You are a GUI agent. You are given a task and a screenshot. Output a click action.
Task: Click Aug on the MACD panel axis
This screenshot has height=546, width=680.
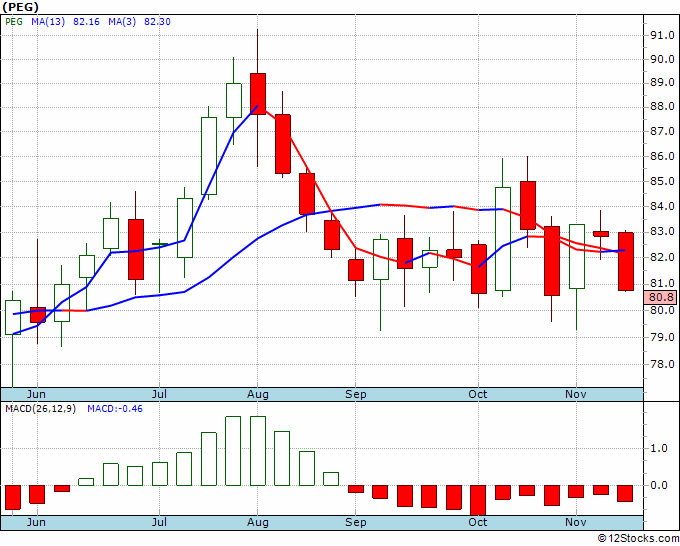point(258,522)
